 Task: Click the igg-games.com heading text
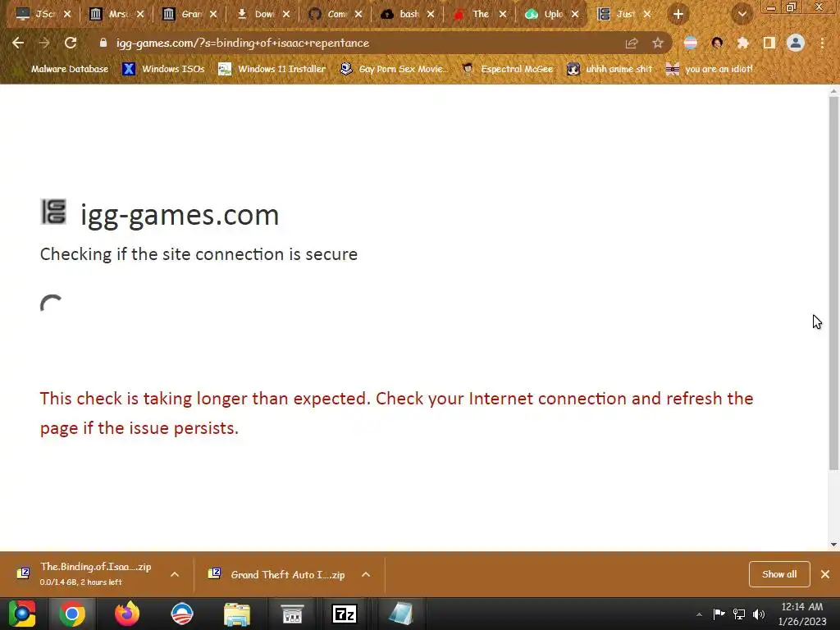[180, 216]
